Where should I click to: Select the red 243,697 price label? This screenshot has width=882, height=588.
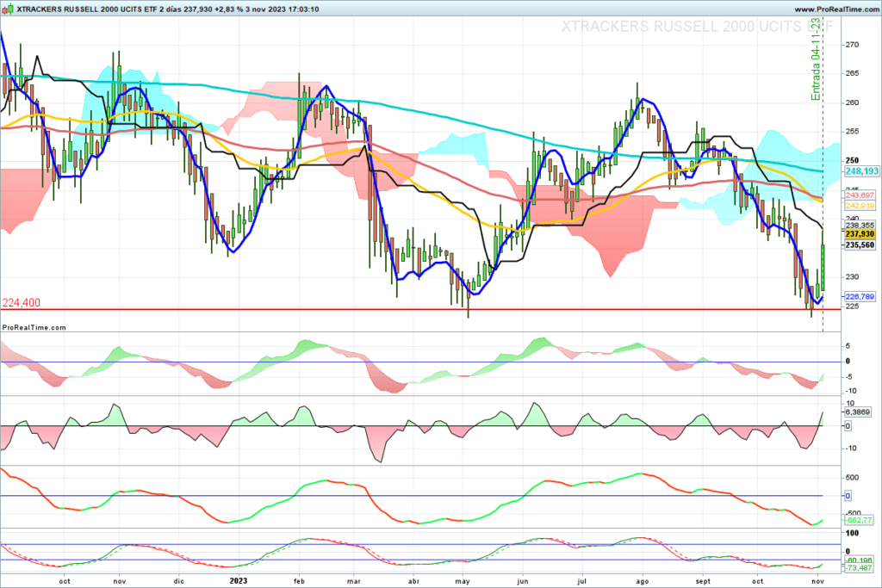tap(860, 195)
